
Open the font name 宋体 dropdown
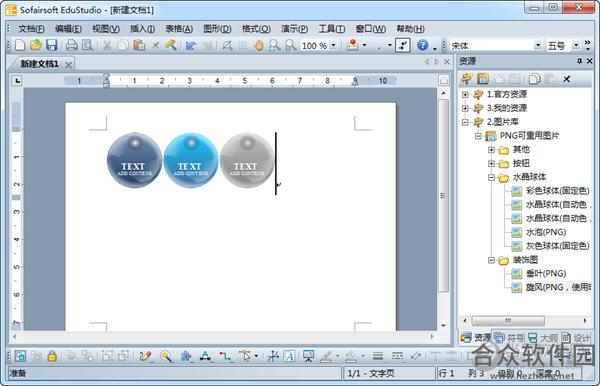(x=538, y=46)
